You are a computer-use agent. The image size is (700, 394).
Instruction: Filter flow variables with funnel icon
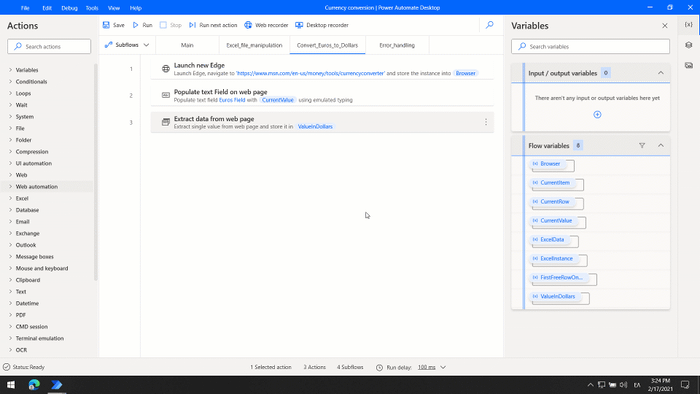pyautogui.click(x=642, y=145)
